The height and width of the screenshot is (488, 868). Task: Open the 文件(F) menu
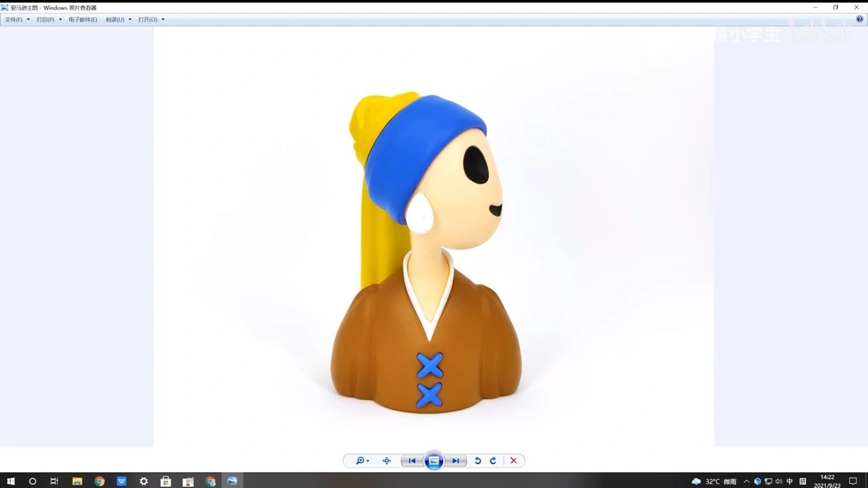(14, 20)
